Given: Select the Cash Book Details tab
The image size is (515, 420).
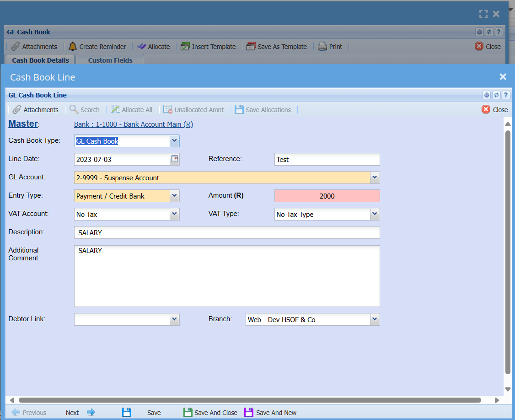Looking at the screenshot, I should (x=40, y=60).
